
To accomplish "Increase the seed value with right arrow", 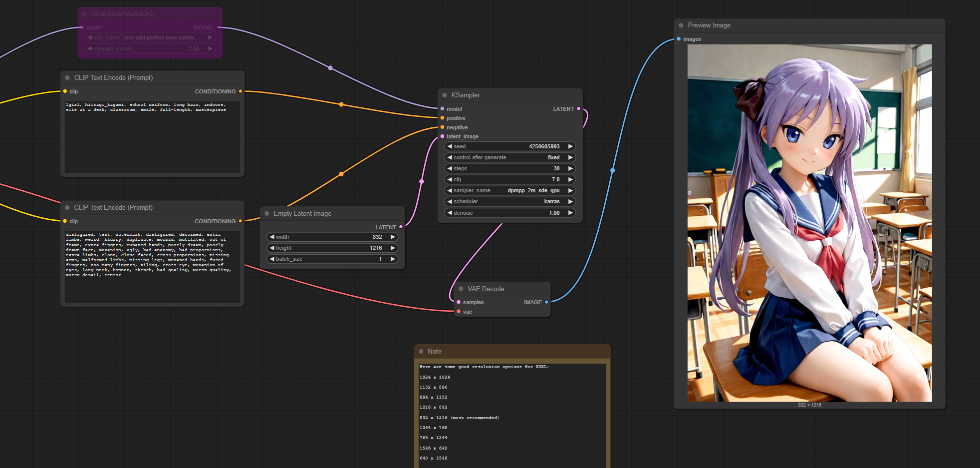I will [x=570, y=146].
